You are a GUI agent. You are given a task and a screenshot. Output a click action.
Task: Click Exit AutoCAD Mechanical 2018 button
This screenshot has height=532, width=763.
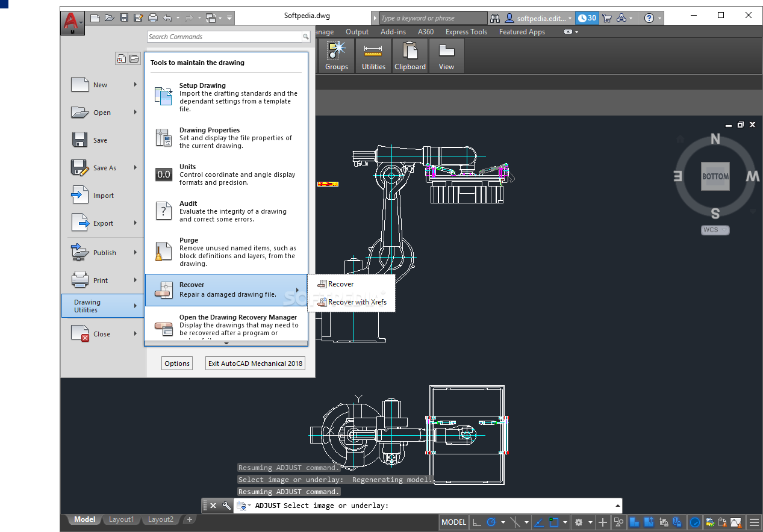(255, 363)
